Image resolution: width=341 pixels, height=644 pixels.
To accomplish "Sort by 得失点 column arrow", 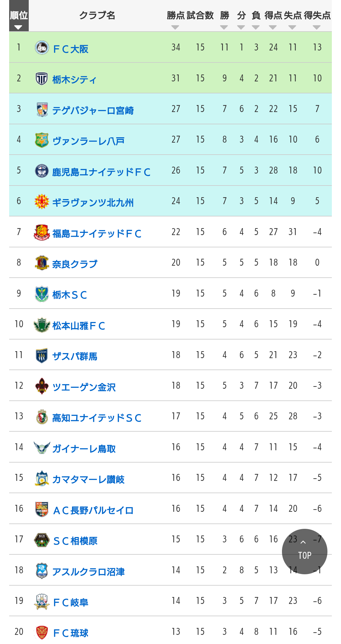I will (317, 27).
